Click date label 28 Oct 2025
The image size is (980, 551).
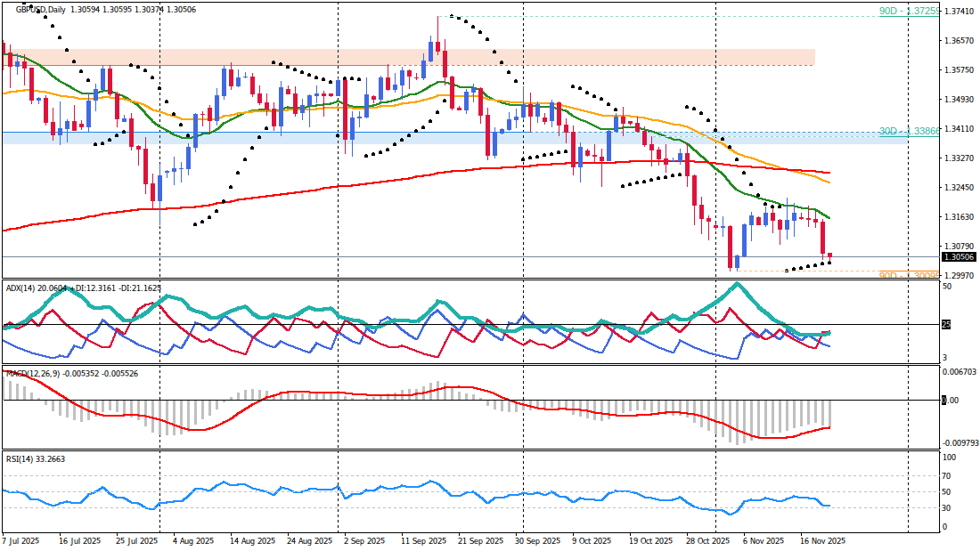click(x=708, y=541)
